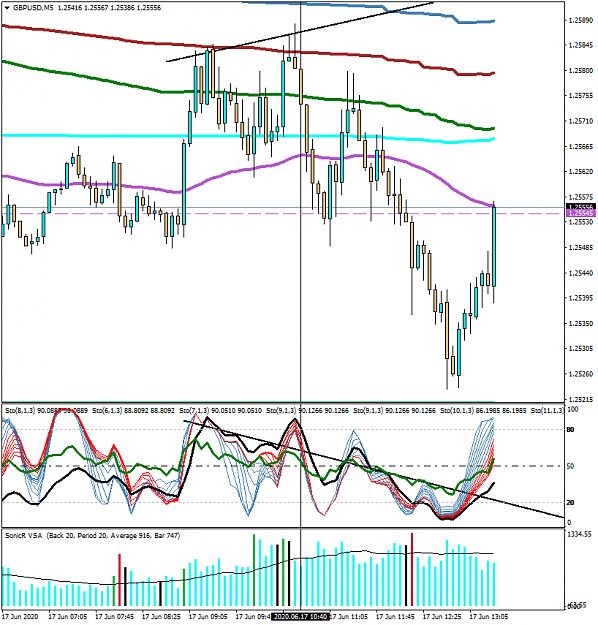598x625 pixels.
Task: Click price level 1.25215 on the axis
Action: pos(580,399)
